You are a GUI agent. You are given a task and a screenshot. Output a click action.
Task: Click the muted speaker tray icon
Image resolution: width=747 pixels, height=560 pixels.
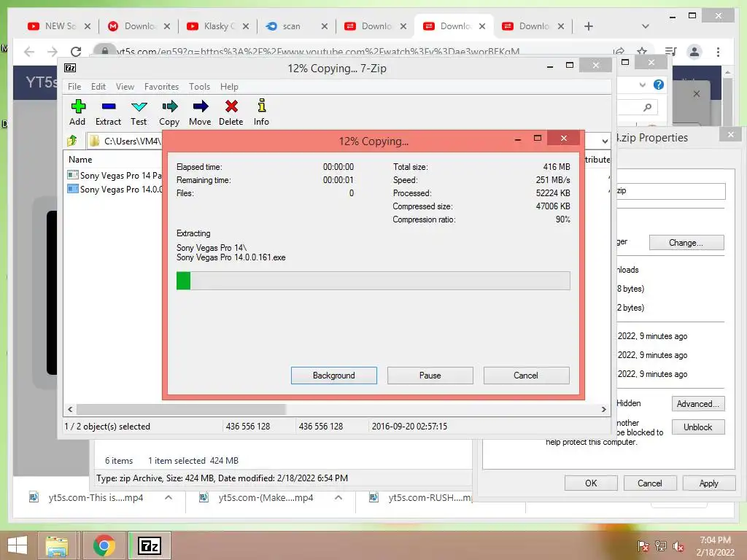click(x=678, y=546)
